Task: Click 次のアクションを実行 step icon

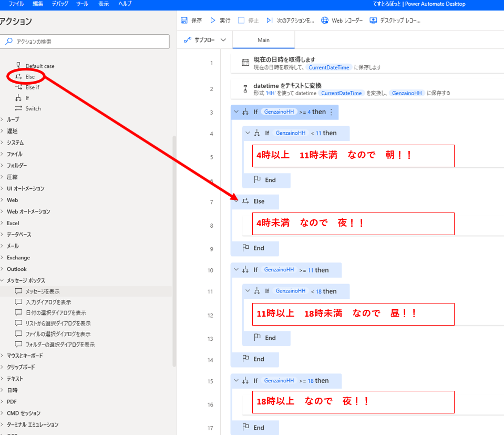Action: click(x=270, y=21)
